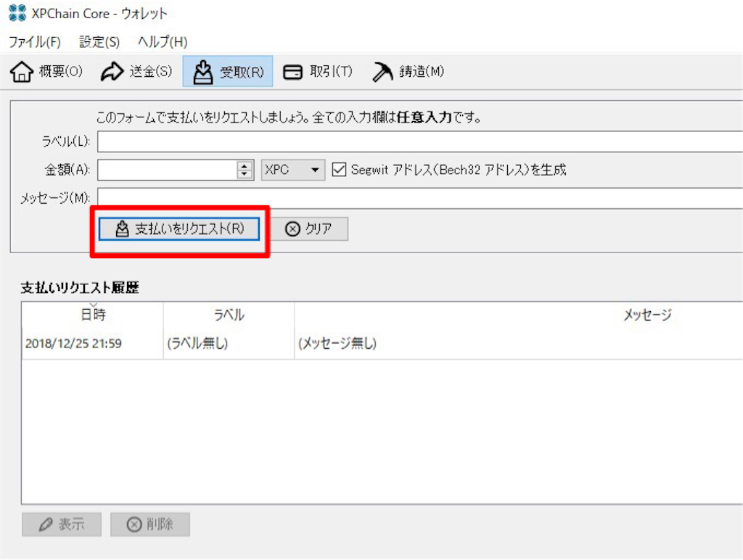Click the 金額(A) amount field
The height and width of the screenshot is (560, 743).
(x=168, y=170)
